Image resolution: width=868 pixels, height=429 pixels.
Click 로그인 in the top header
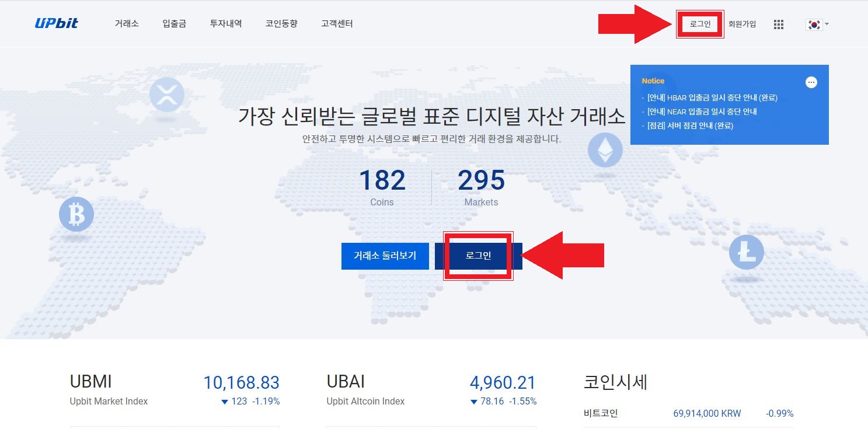coord(700,24)
